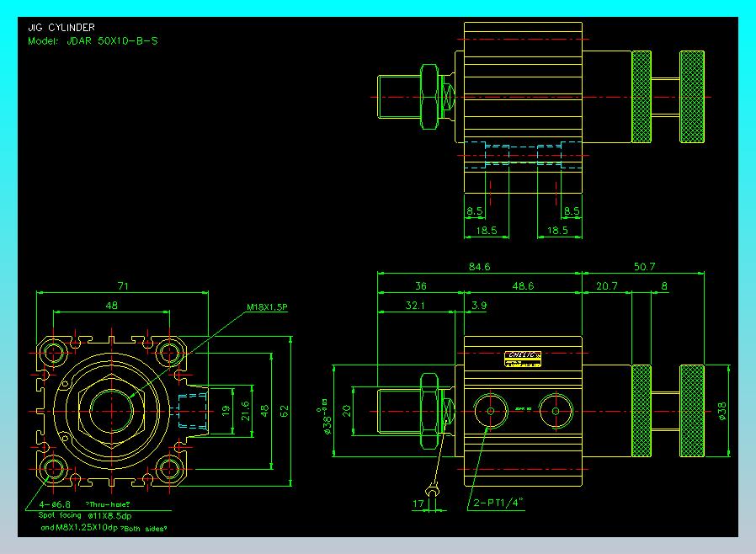Select "Spot facing ø11X8.5dp" note

pyautogui.click(x=85, y=516)
